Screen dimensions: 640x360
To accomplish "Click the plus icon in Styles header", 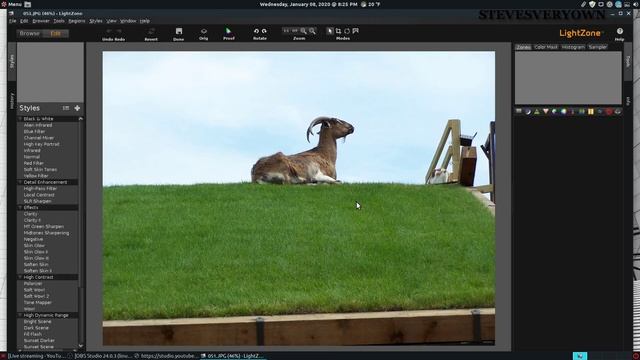I will [77, 108].
